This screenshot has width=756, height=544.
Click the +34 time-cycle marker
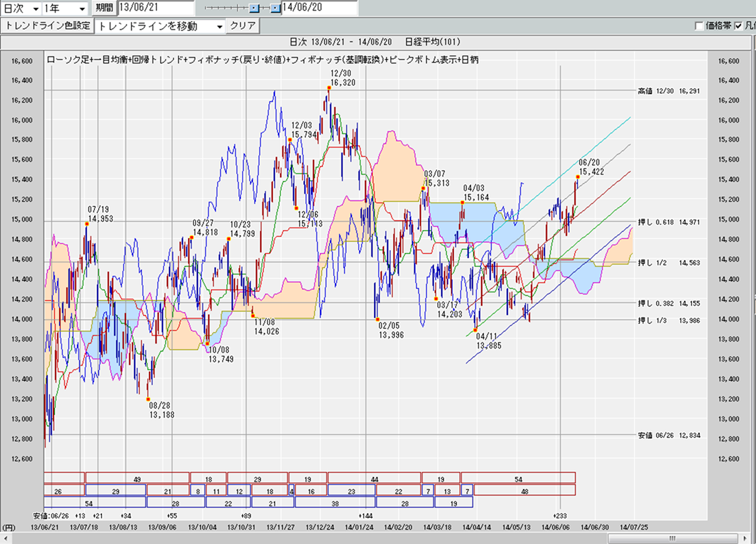point(126,515)
